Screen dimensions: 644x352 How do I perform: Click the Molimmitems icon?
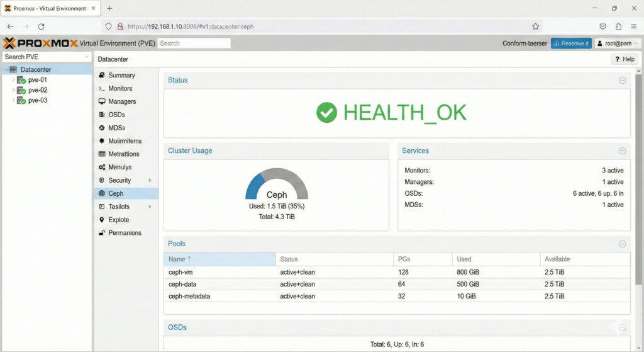pyautogui.click(x=102, y=140)
